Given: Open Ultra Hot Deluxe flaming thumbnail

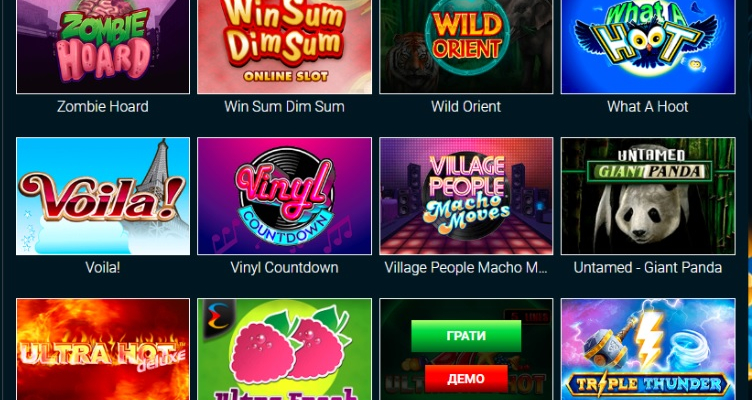Looking at the screenshot, I should point(103,349).
